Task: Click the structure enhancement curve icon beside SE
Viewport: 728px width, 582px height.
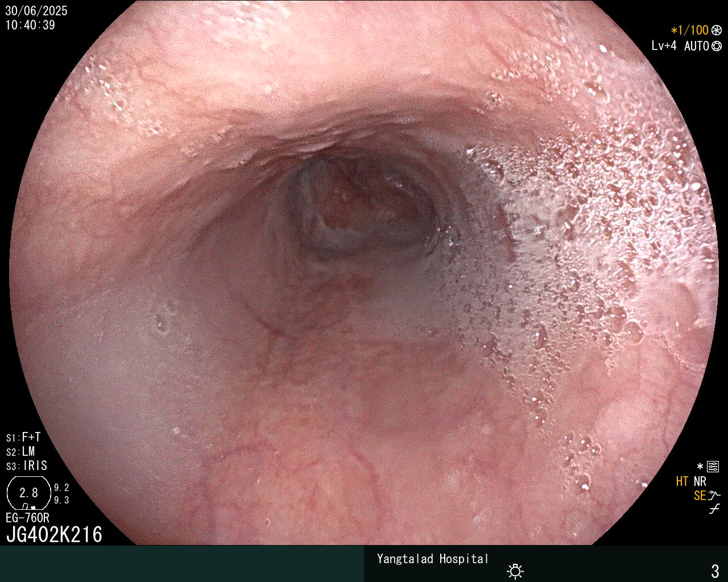Action: click(714, 496)
